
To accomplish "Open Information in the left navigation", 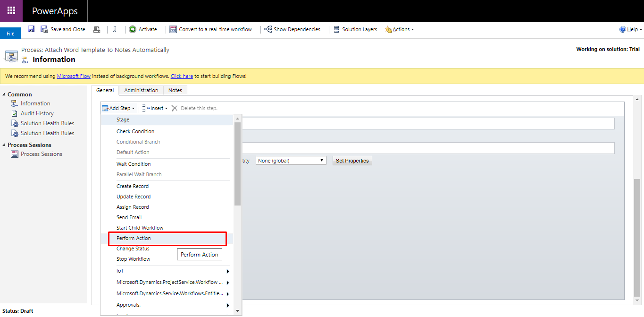I will click(x=35, y=103).
